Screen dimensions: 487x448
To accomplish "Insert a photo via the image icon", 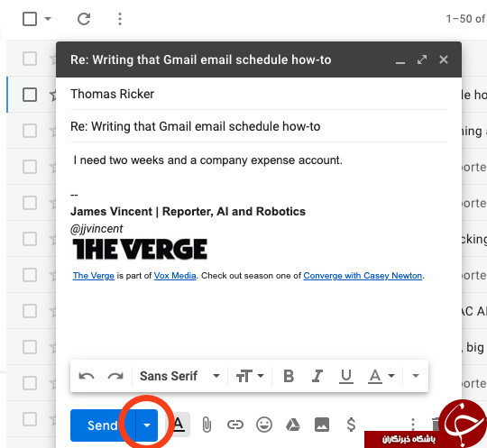I will click(322, 425).
